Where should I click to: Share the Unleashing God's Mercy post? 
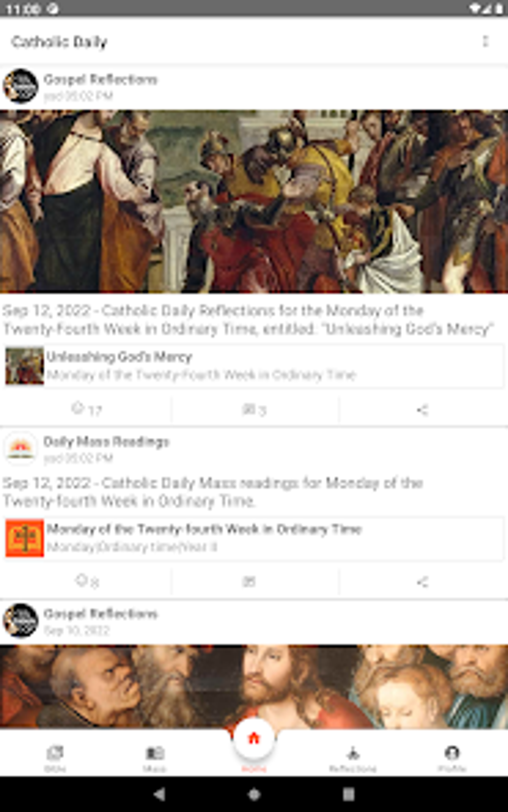[422, 410]
